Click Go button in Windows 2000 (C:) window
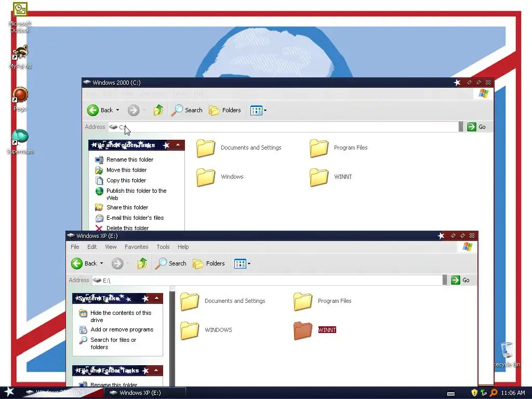532x399 pixels. pyautogui.click(x=476, y=127)
